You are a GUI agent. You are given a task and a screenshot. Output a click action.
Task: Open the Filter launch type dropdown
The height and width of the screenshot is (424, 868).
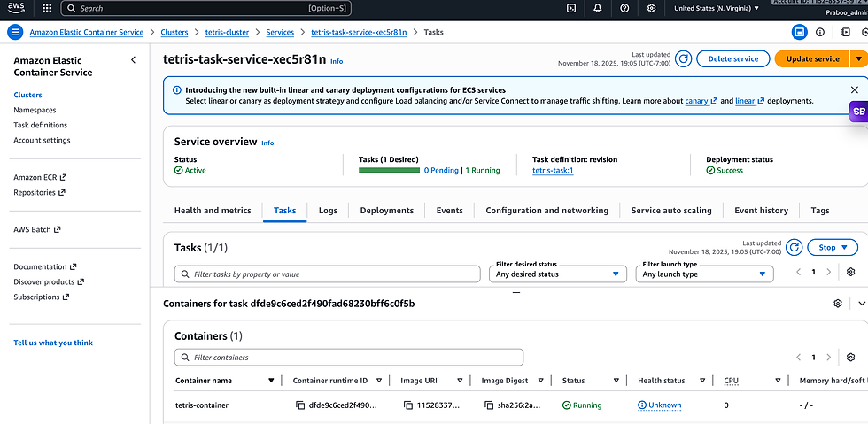[704, 274]
